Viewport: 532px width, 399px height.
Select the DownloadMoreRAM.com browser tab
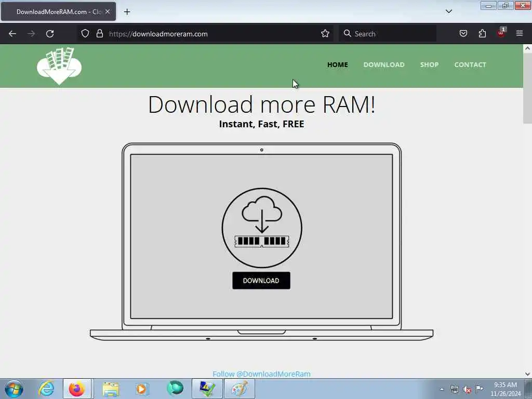[x=58, y=11]
